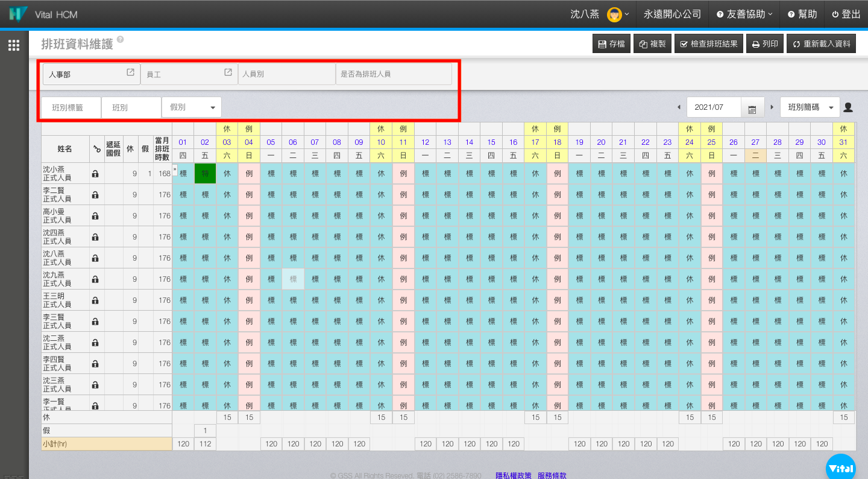Expand the 友善協助 menu
This screenshot has height=479, width=868.
[745, 14]
